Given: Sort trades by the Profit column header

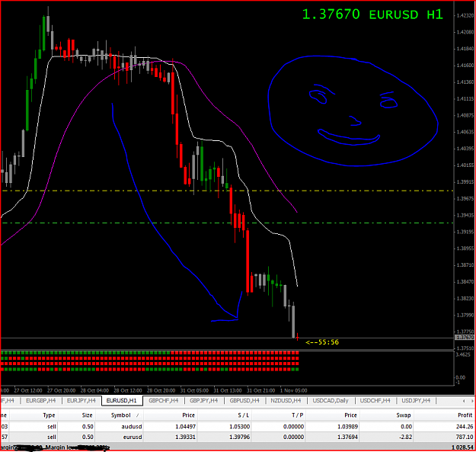Looking at the screenshot, I should [x=465, y=415].
